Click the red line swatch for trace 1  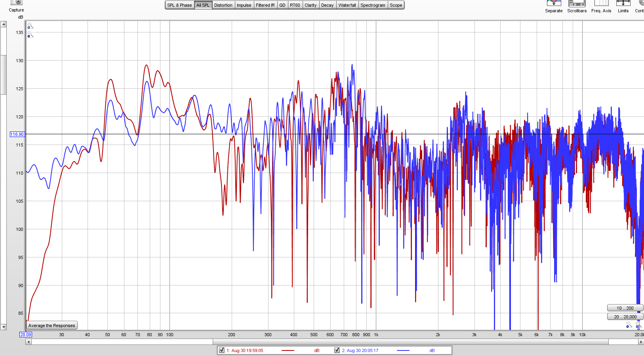click(288, 350)
